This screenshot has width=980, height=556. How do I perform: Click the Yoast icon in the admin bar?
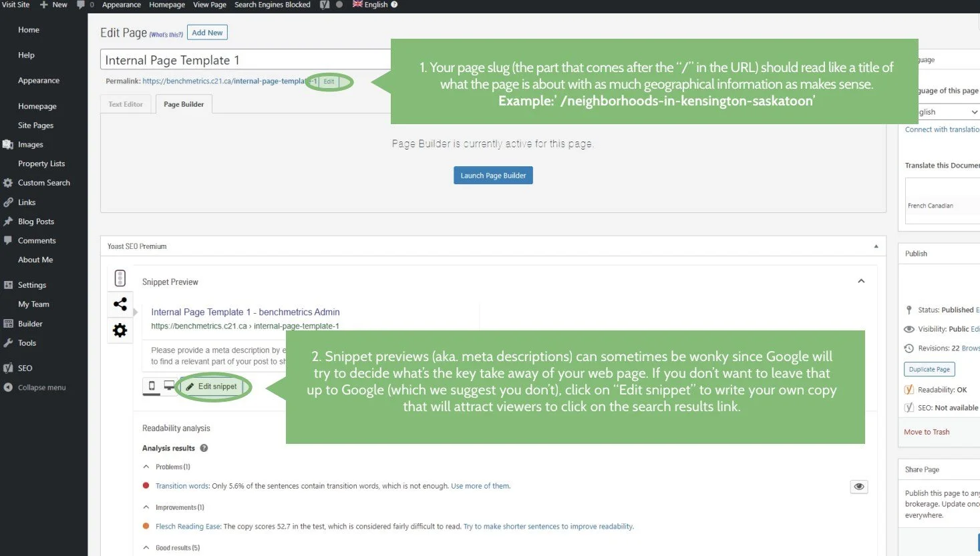coord(325,5)
